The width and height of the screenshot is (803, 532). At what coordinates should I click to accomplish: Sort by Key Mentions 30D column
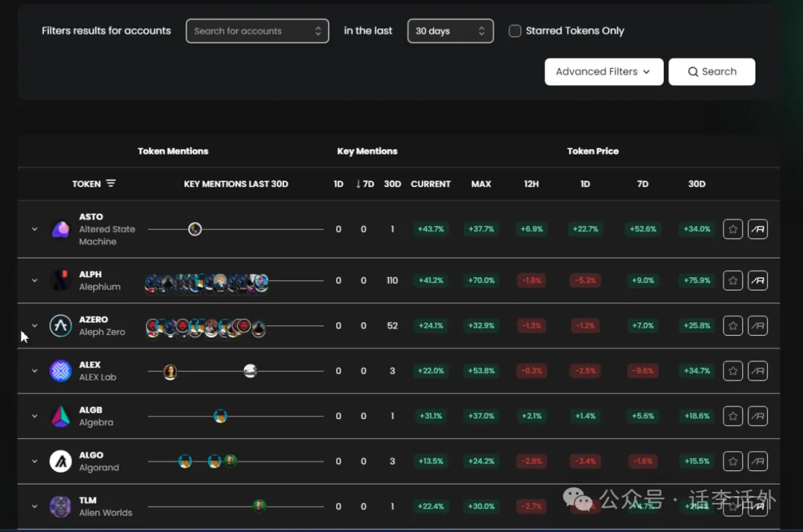pyautogui.click(x=393, y=184)
